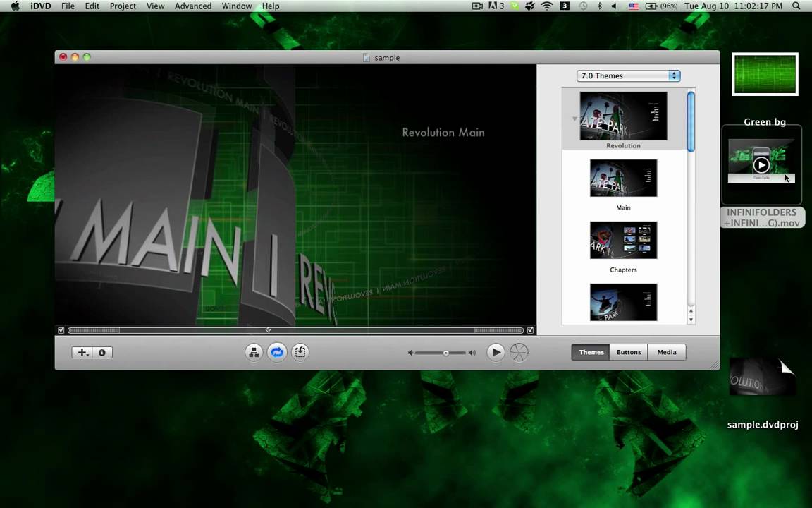This screenshot has width=812, height=508.
Task: Open the Wi-Fi status menu
Action: (547, 6)
